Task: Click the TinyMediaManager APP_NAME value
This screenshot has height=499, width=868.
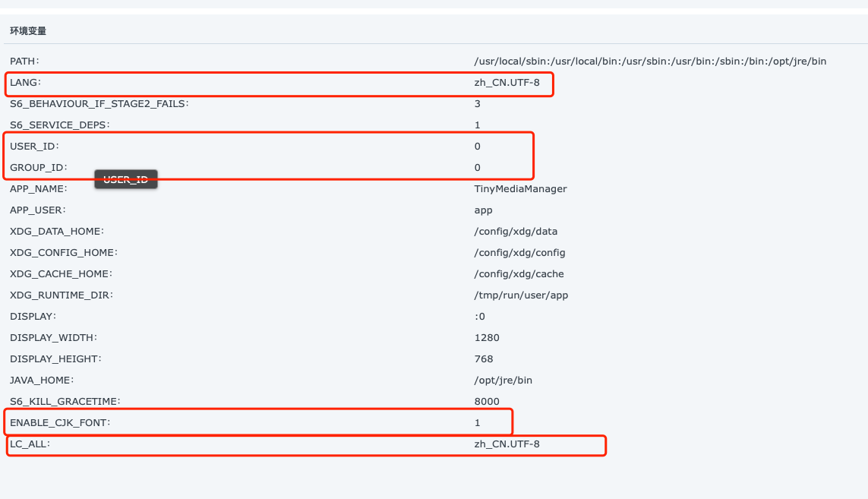Action: 520,188
